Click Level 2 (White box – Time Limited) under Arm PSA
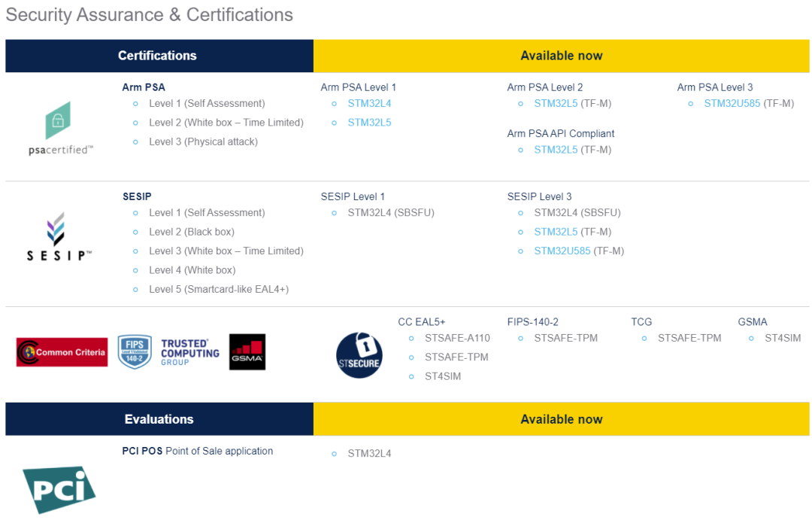 pos(226,123)
